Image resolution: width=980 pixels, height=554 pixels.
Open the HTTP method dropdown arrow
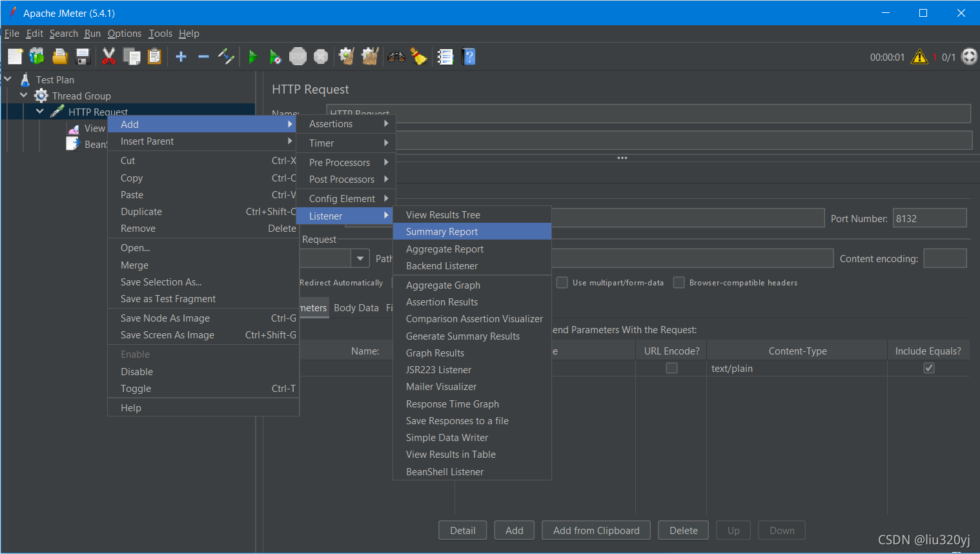click(x=360, y=259)
